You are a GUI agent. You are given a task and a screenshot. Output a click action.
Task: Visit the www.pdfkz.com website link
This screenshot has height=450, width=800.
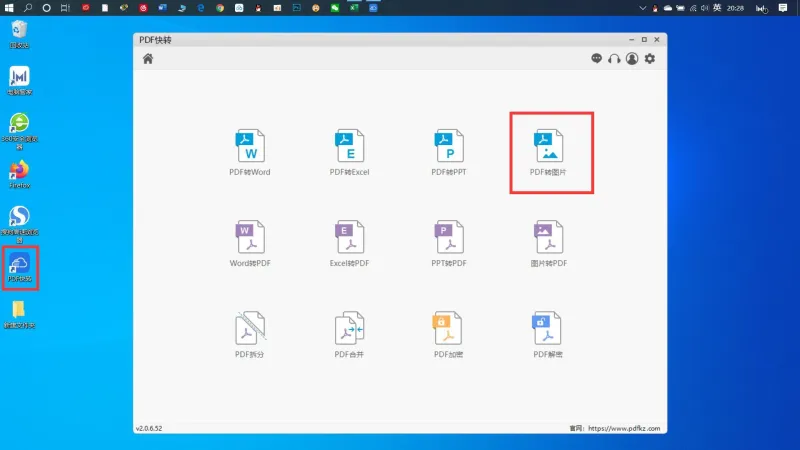(x=624, y=429)
